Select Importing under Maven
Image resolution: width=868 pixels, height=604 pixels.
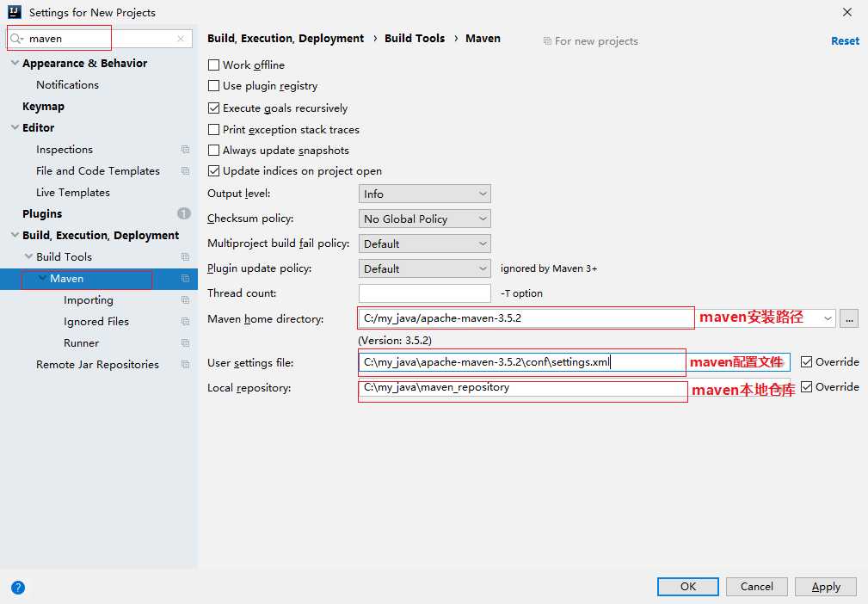click(x=89, y=300)
